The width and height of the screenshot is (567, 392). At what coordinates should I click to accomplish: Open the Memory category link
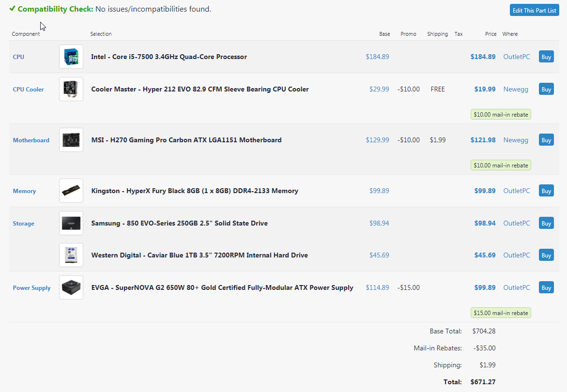pos(24,191)
